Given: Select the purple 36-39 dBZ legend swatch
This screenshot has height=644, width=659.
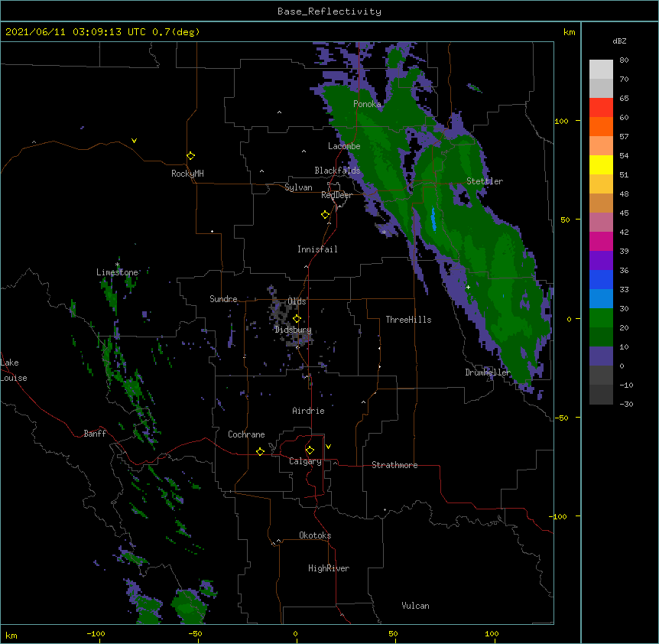Looking at the screenshot, I should tap(601, 261).
